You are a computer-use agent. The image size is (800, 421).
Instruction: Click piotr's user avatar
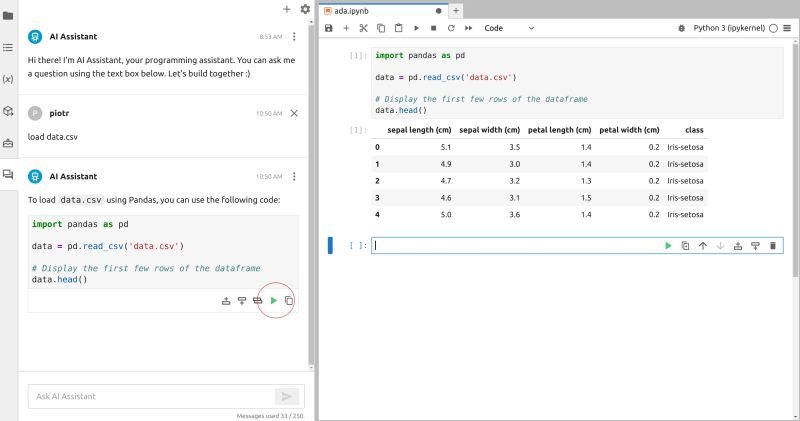(35, 113)
